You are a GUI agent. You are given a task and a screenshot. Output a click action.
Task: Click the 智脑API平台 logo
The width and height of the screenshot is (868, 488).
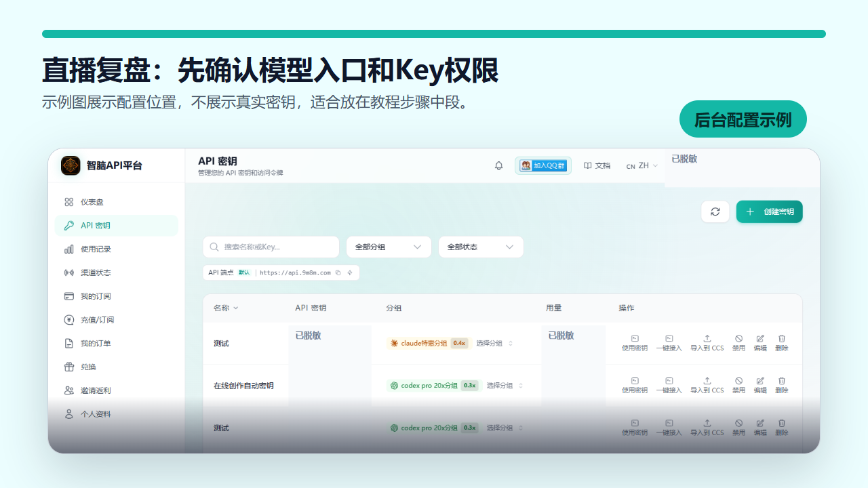click(x=71, y=165)
